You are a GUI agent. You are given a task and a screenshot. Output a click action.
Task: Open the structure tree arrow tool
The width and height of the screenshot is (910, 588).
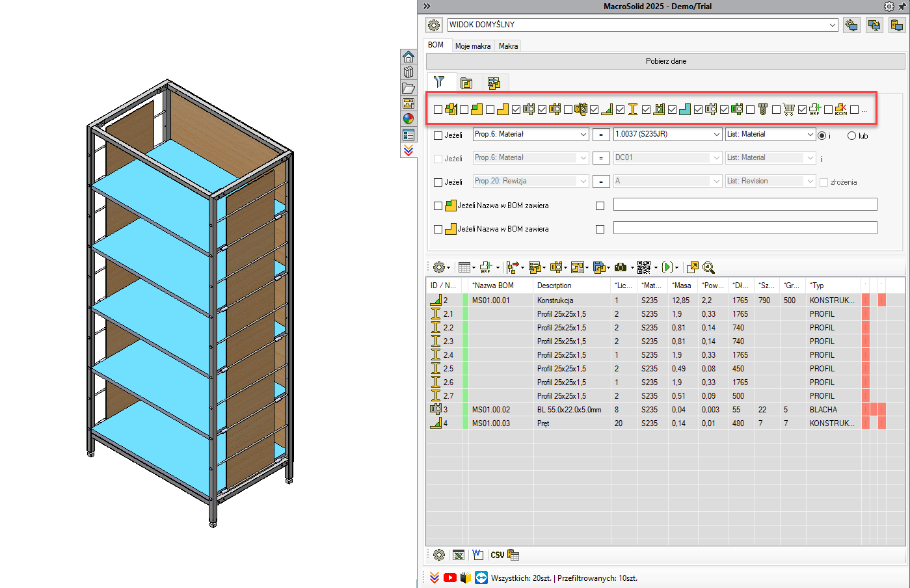pyautogui.click(x=515, y=267)
